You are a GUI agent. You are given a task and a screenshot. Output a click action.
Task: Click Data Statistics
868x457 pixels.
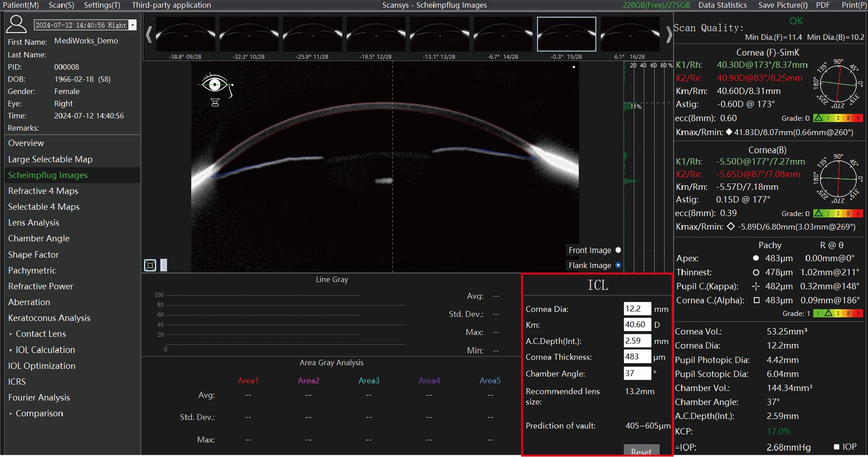(x=722, y=5)
